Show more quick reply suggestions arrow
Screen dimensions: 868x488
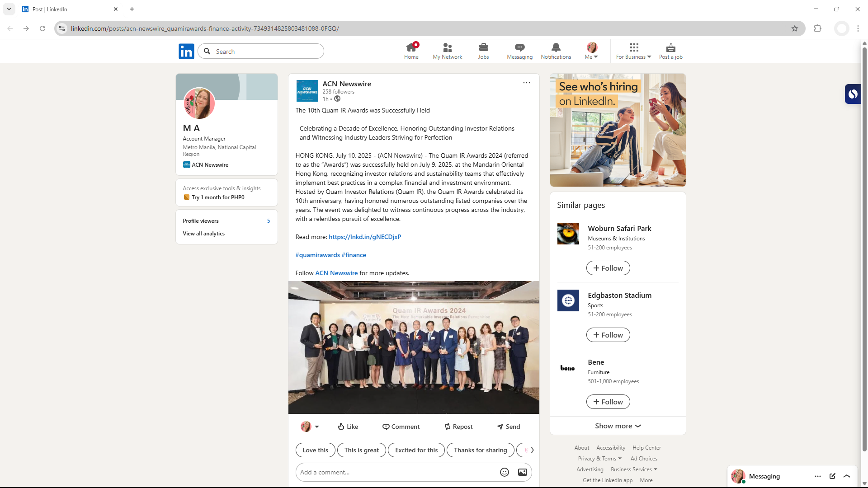(x=532, y=450)
